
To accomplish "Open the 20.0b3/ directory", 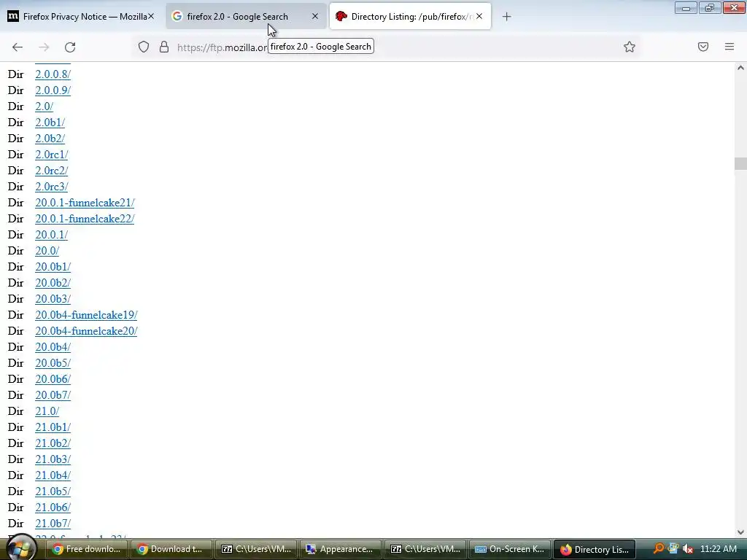I will (53, 299).
